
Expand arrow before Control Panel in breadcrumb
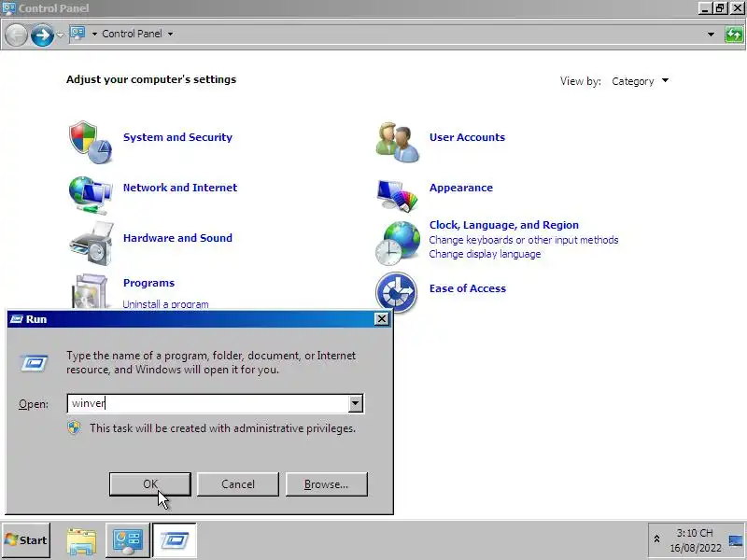(x=94, y=34)
